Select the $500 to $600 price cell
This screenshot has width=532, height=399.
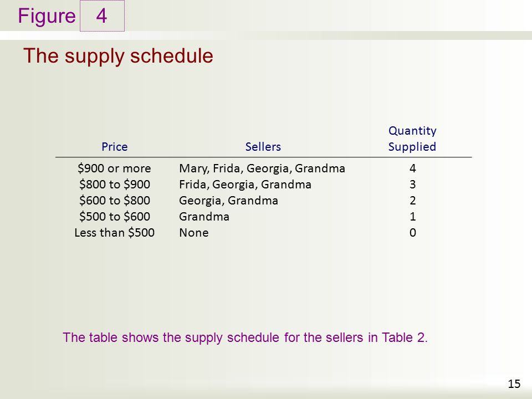[x=115, y=216]
